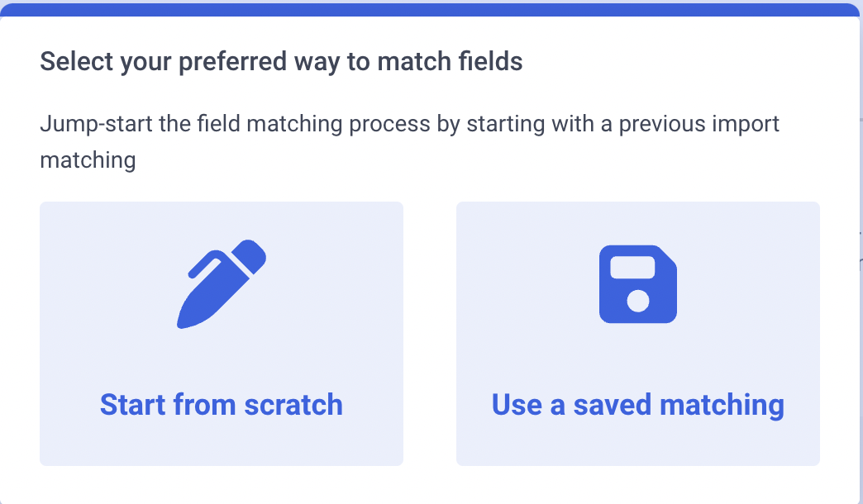The width and height of the screenshot is (863, 504).
Task: Choose the Start from scratch card
Action: click(x=222, y=334)
